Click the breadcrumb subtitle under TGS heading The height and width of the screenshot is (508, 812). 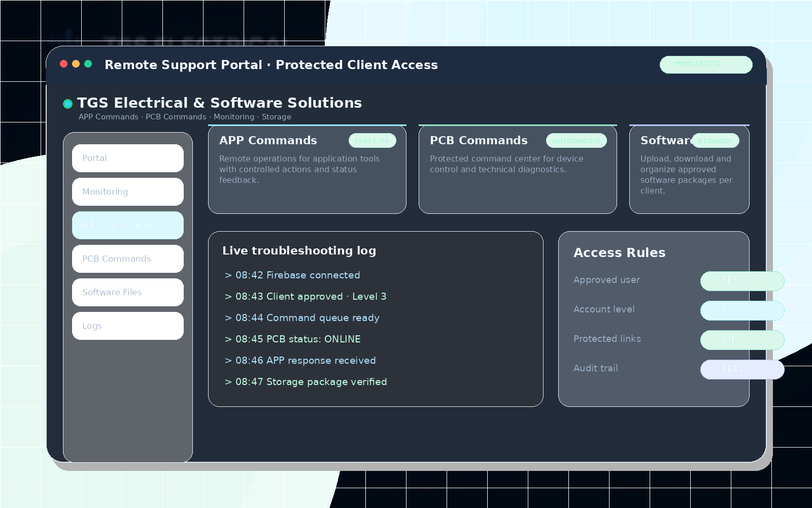coord(185,117)
